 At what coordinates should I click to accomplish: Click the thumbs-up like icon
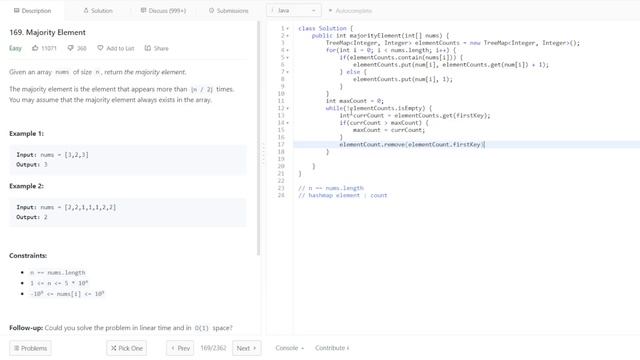click(35, 48)
